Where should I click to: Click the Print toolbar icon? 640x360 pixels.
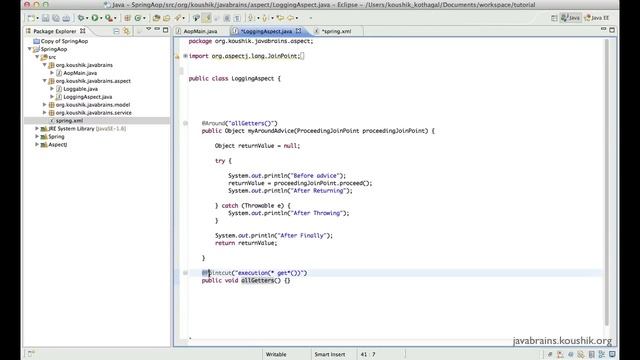(x=66, y=18)
